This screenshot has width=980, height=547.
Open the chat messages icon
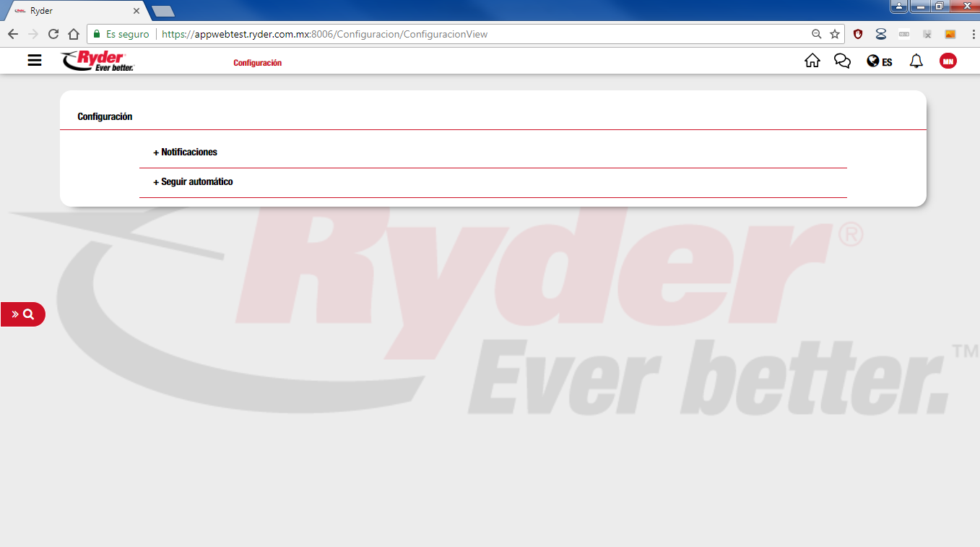point(842,61)
